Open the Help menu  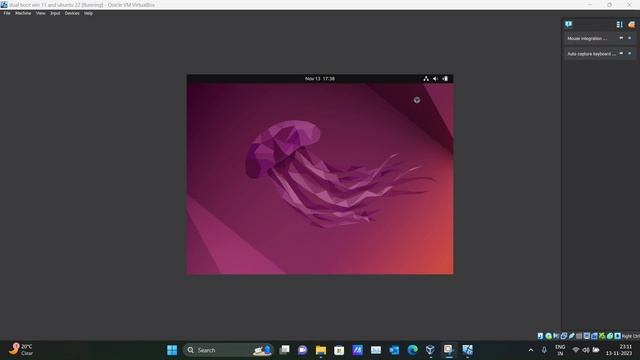coord(88,13)
